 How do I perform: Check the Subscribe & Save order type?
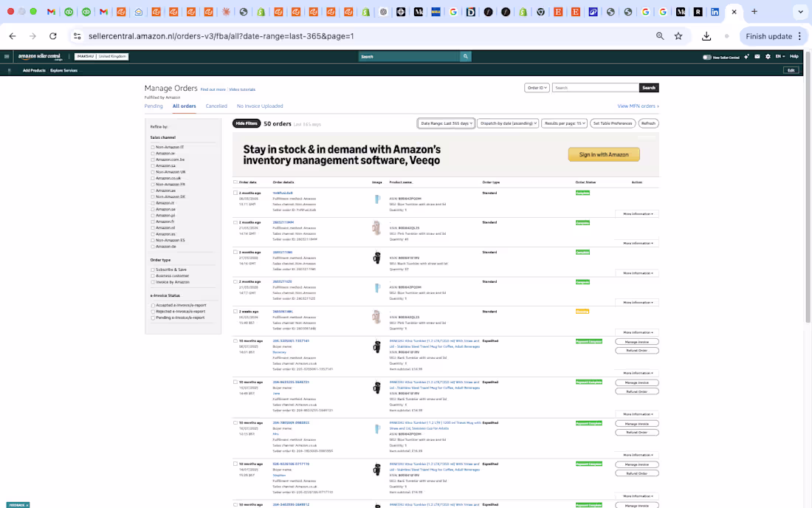click(153, 270)
